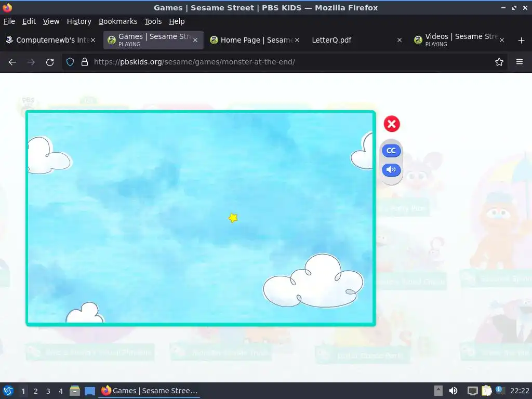Close the Home Page | Sesame tab
This screenshot has width=532, height=399.
coord(297,40)
